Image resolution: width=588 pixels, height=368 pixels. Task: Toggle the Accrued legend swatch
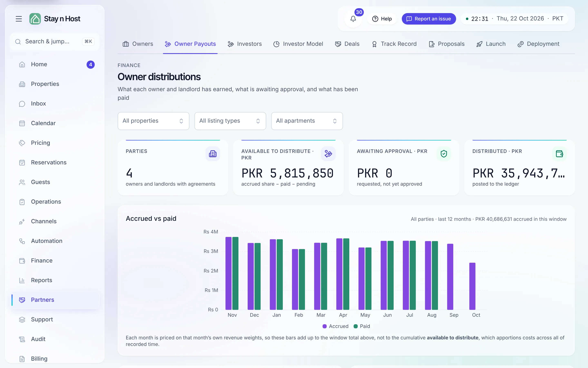click(x=325, y=326)
